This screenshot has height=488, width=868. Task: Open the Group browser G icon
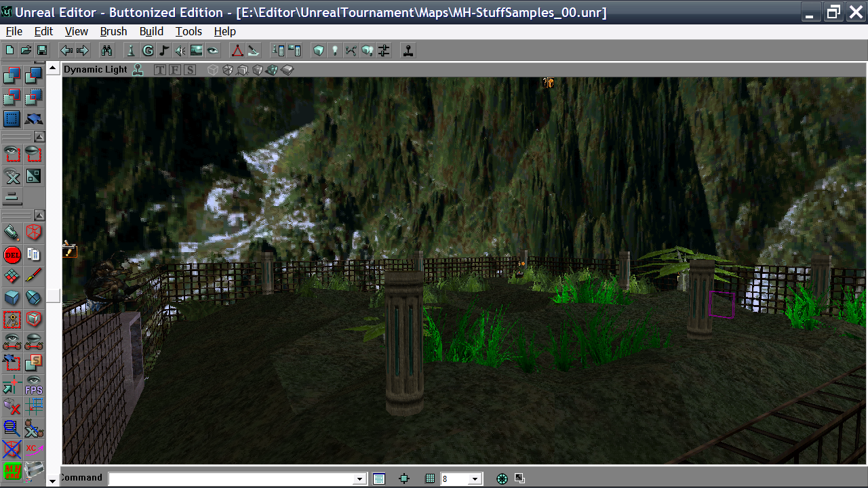[x=148, y=50]
